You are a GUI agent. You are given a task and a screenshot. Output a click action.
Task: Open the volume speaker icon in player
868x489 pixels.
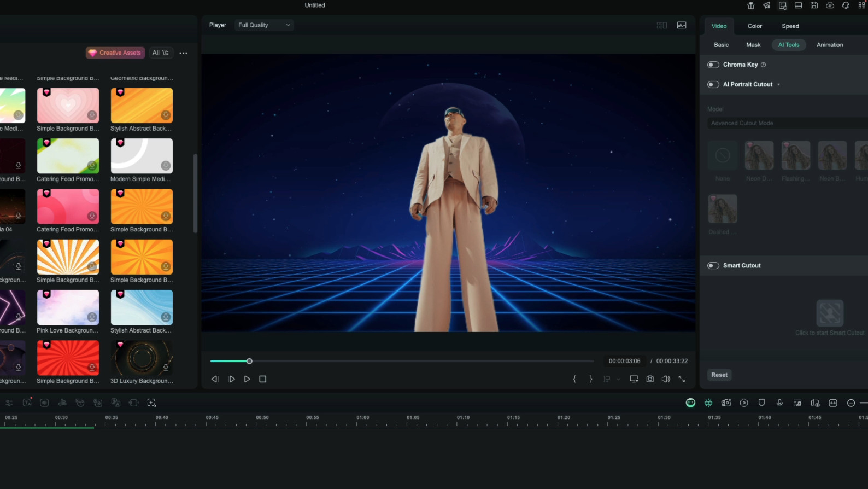click(666, 379)
